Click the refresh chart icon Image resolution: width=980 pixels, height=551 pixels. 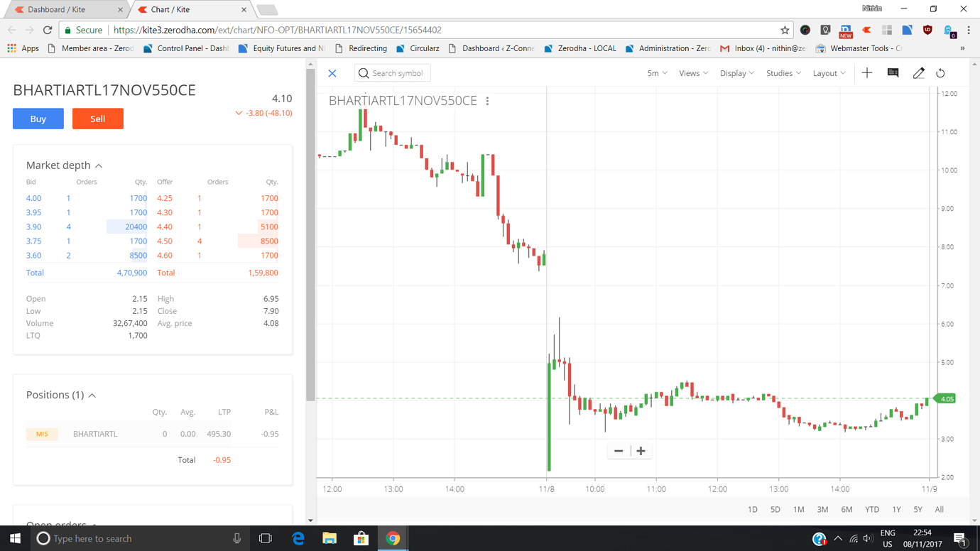[x=940, y=73]
